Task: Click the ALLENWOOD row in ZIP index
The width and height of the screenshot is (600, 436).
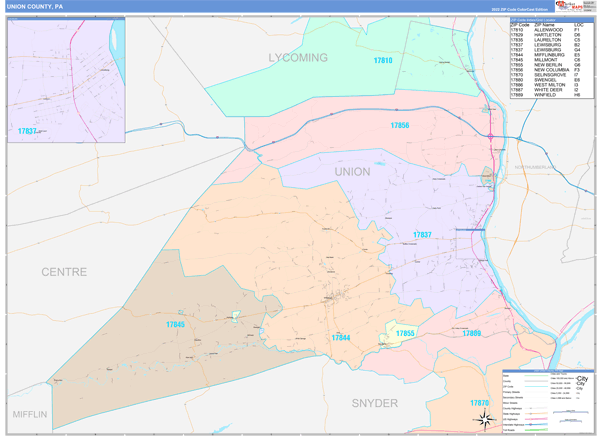Action: coord(551,30)
